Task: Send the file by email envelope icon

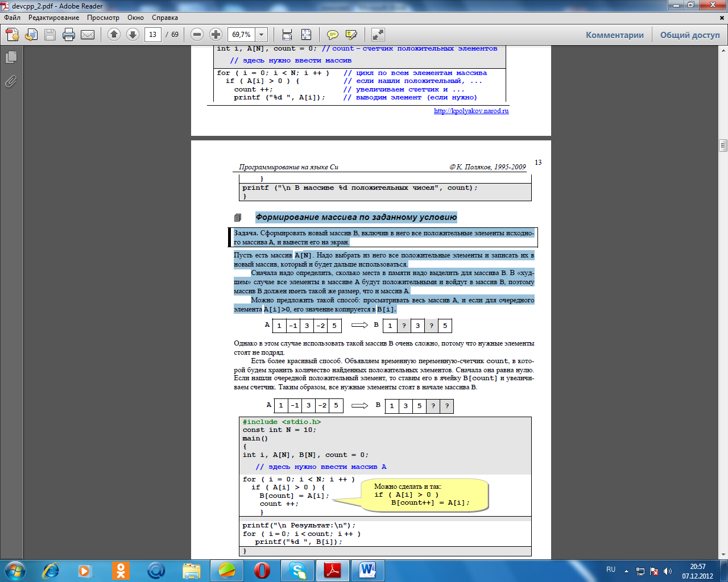Action: coord(88,35)
